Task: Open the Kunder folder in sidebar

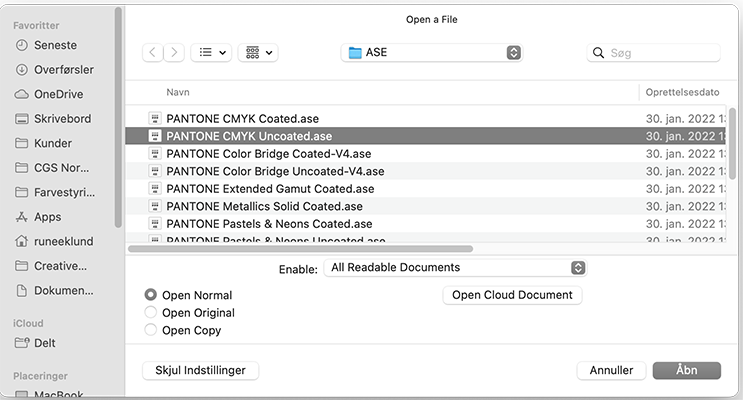Action: pyautogui.click(x=43, y=143)
